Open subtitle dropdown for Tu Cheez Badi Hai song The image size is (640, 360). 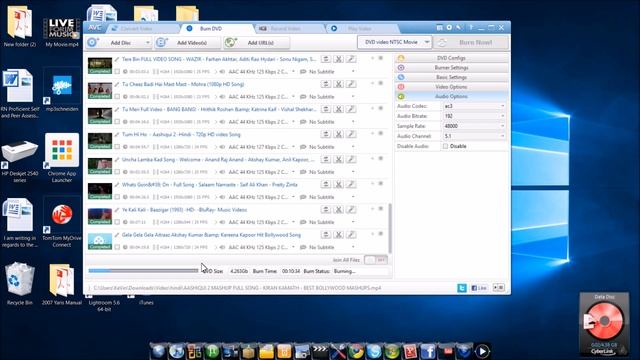353,97
